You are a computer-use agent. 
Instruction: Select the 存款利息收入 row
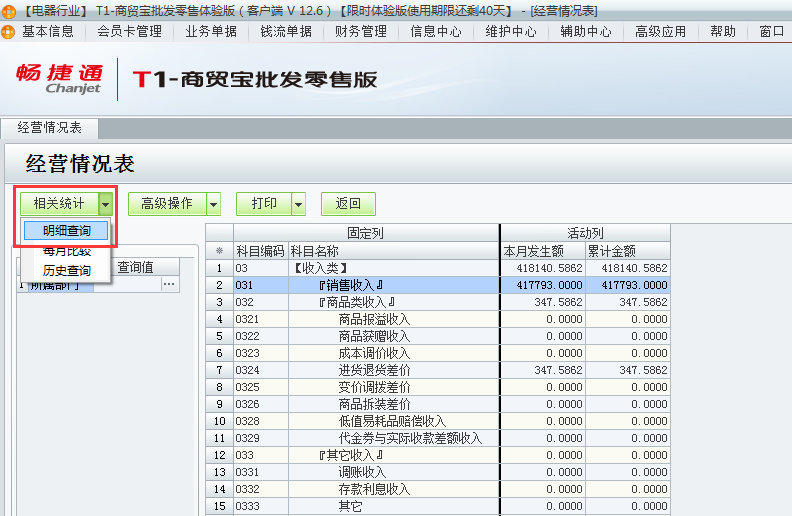[438, 489]
